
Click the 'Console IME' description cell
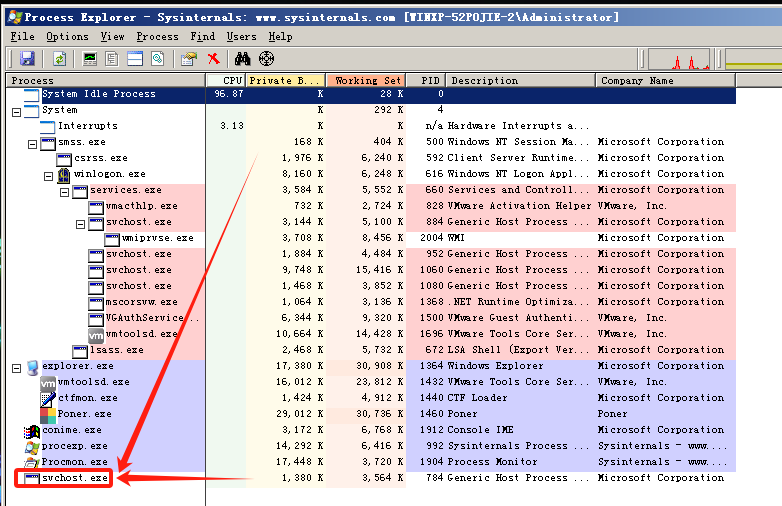[x=480, y=429]
